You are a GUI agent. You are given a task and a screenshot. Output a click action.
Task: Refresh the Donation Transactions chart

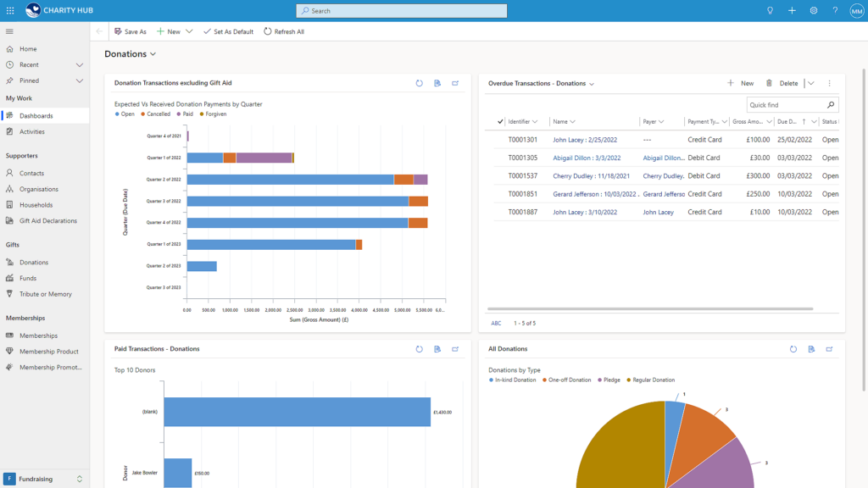coord(419,83)
